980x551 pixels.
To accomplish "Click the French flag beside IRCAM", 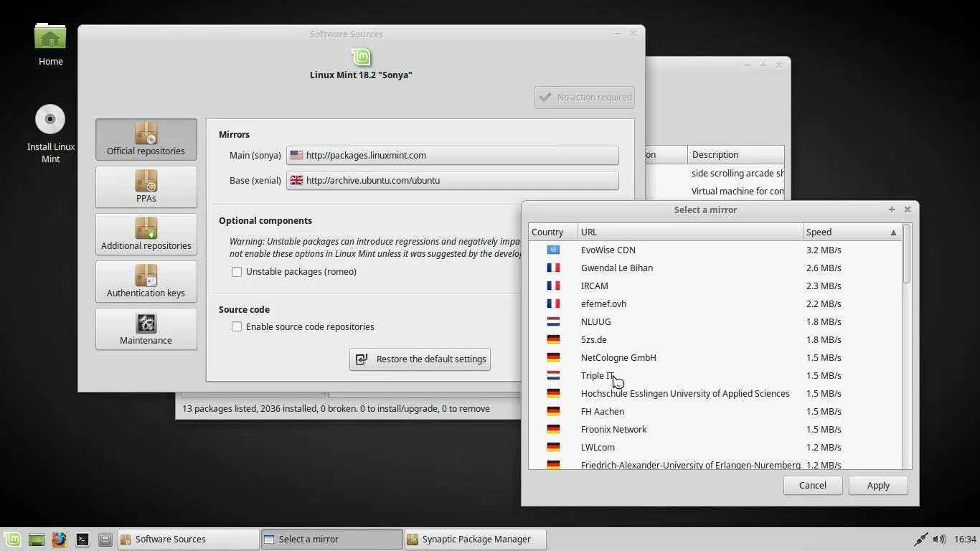I will coord(553,286).
